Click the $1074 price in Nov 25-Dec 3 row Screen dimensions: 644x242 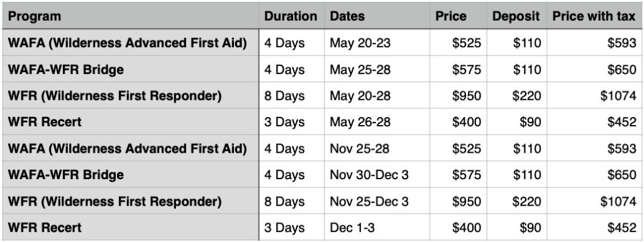[x=594, y=201]
